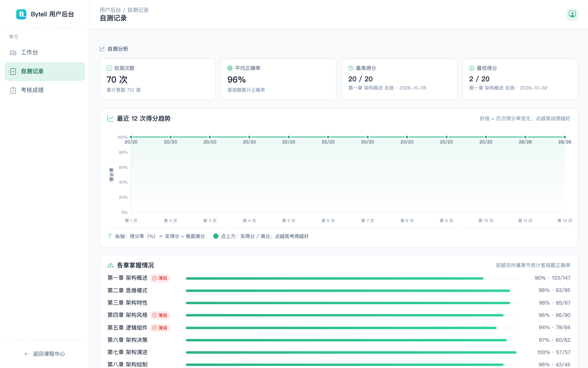Click the value 100% · 57/57

pos(554,352)
